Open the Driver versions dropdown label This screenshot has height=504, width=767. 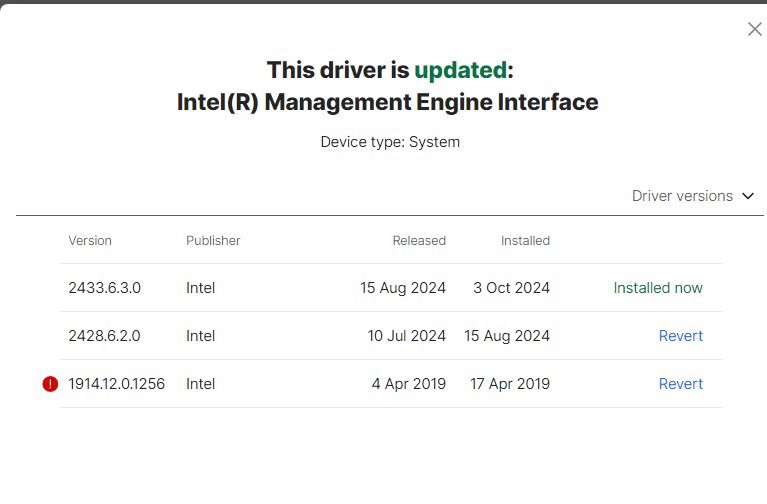[682, 196]
